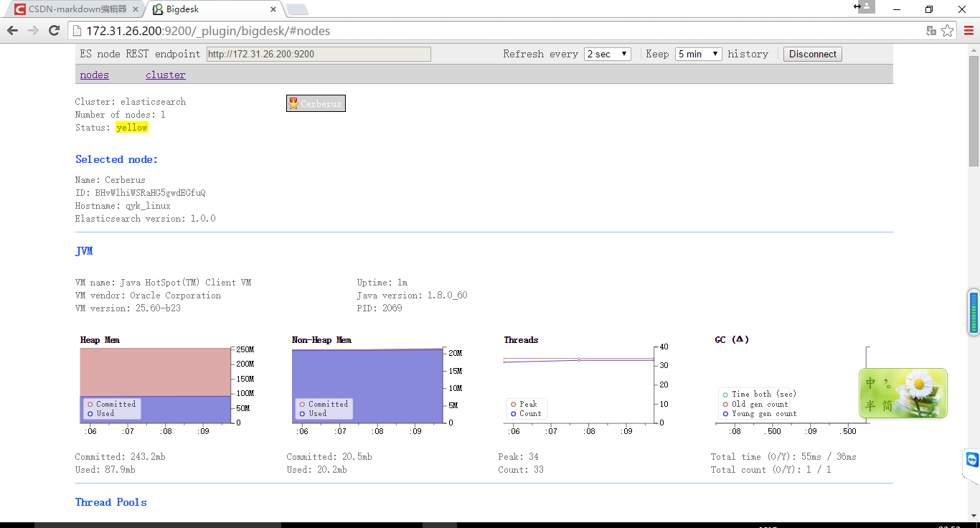
Task: Edit the ES node REST endpoint field
Action: [319, 54]
